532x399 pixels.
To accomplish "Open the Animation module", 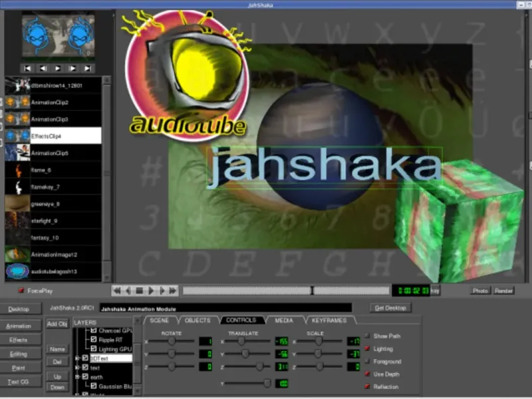I will [x=19, y=326].
